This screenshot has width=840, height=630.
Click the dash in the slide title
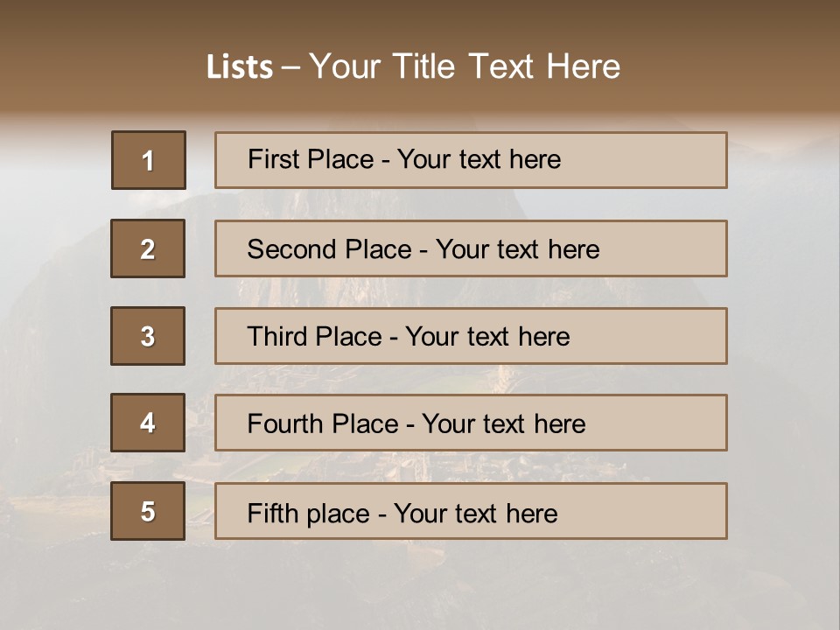(290, 67)
